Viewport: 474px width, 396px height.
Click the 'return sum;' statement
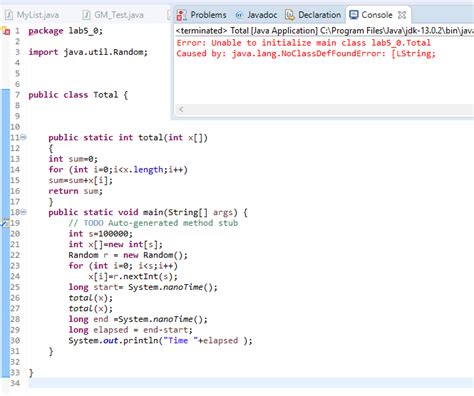click(x=75, y=191)
